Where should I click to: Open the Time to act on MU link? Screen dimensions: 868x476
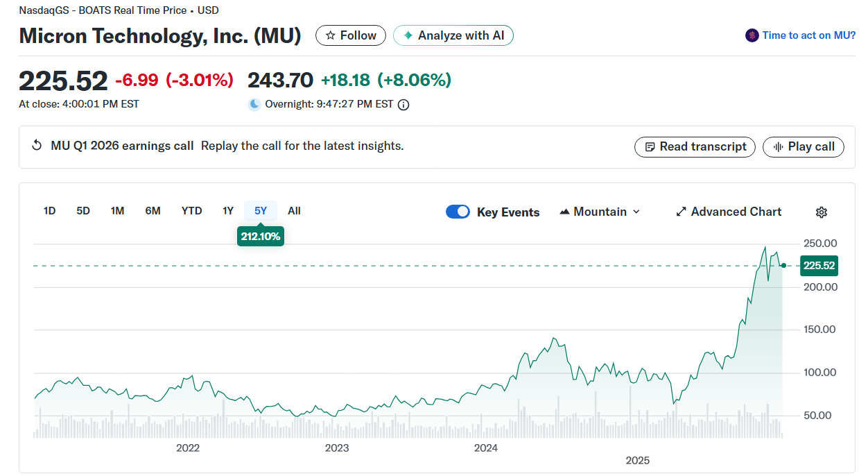(808, 35)
